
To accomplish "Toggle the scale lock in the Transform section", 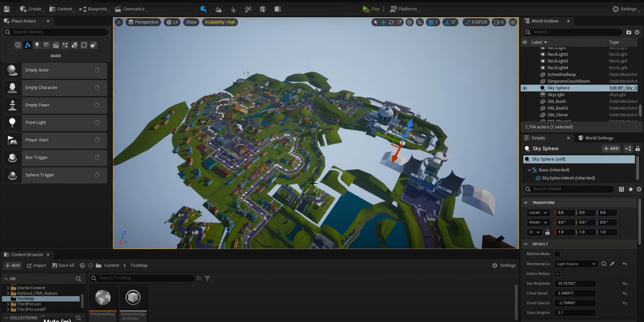I will pyautogui.click(x=548, y=232).
